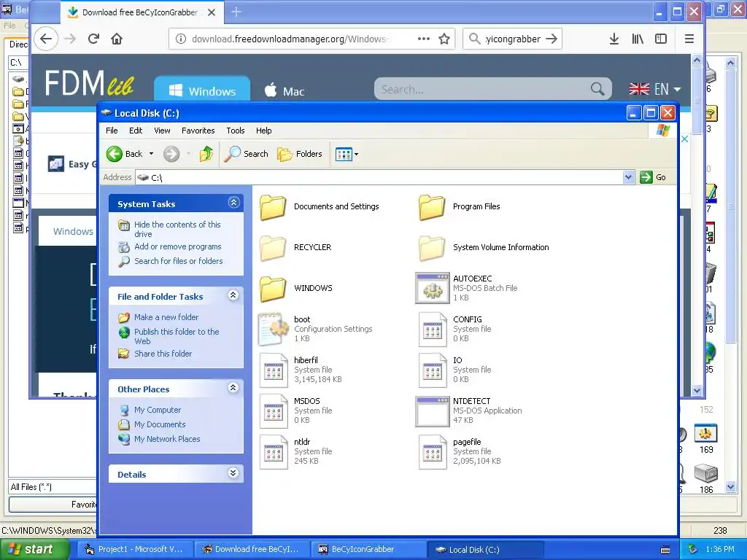The height and width of the screenshot is (560, 747).
Task: Select the pagefile system file icon
Action: (x=432, y=452)
